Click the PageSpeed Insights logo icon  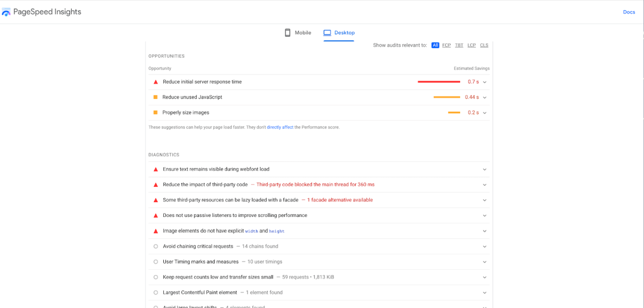coord(6,12)
